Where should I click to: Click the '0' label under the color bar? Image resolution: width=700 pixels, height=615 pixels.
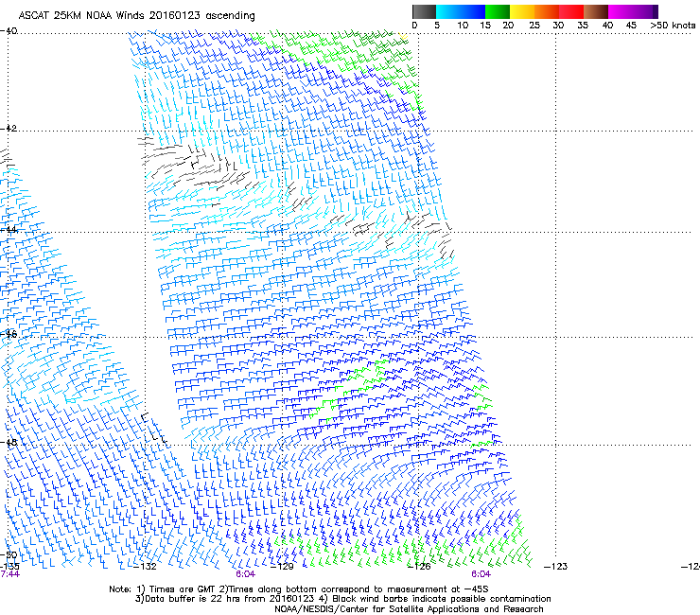tap(414, 26)
